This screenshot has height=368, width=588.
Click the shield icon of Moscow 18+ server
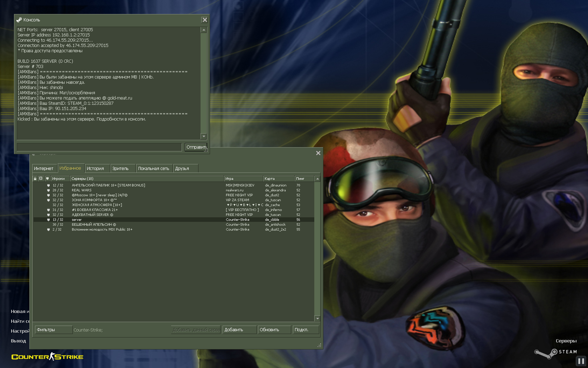pyautogui.click(x=48, y=195)
